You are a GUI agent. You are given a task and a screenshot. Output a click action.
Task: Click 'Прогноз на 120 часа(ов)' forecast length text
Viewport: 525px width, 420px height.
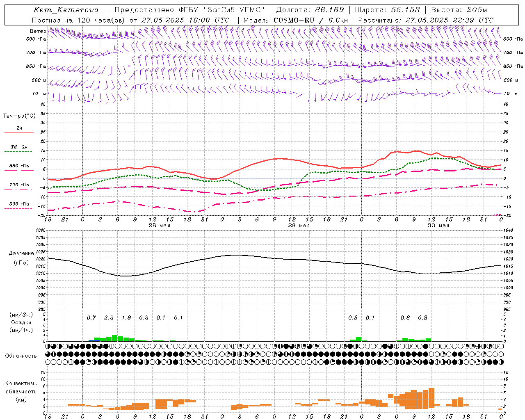pyautogui.click(x=78, y=20)
